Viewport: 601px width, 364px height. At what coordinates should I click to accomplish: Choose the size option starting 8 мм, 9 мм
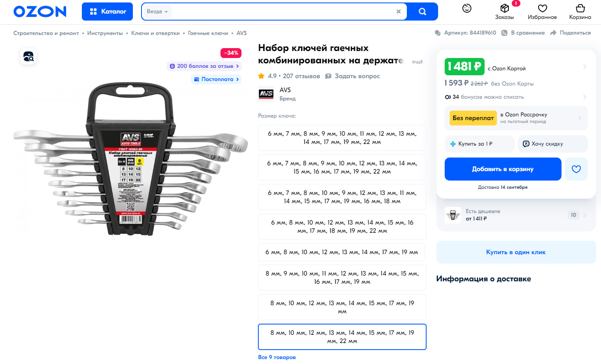point(342,278)
